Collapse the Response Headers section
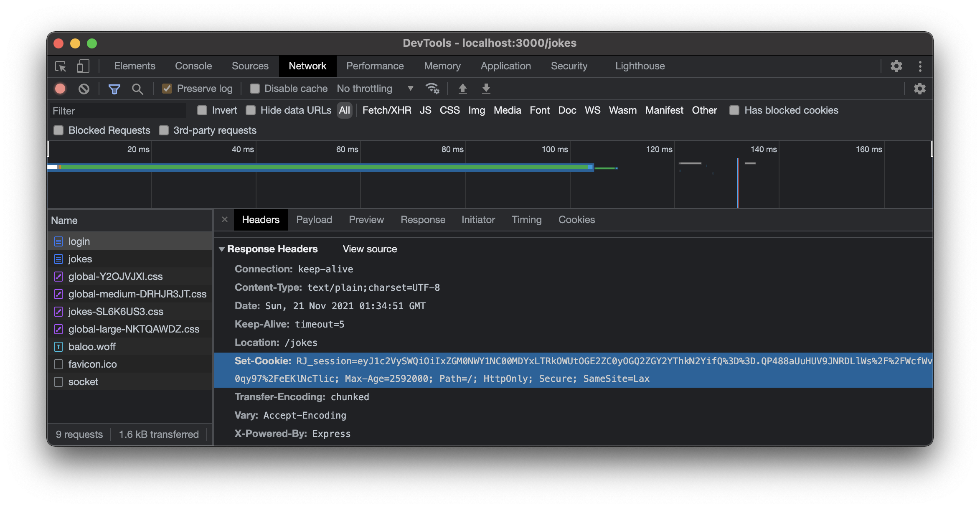Screen dimensions: 980x508 point(223,249)
